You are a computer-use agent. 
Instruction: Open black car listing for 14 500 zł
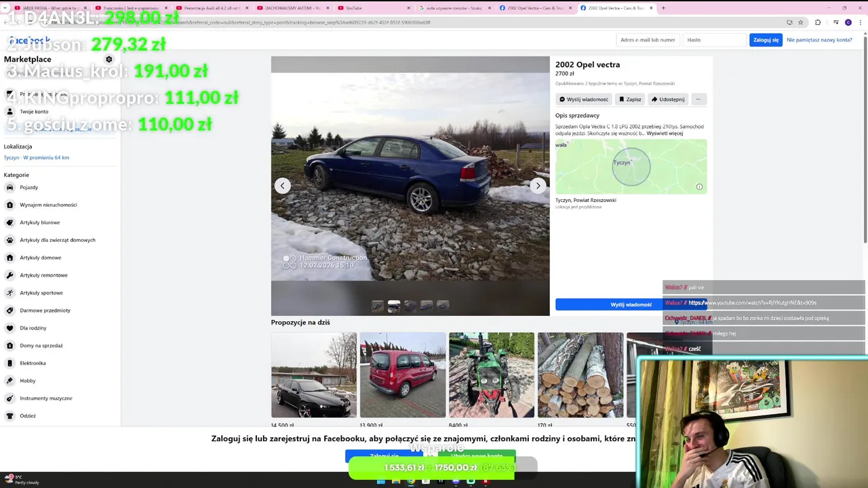(x=314, y=375)
